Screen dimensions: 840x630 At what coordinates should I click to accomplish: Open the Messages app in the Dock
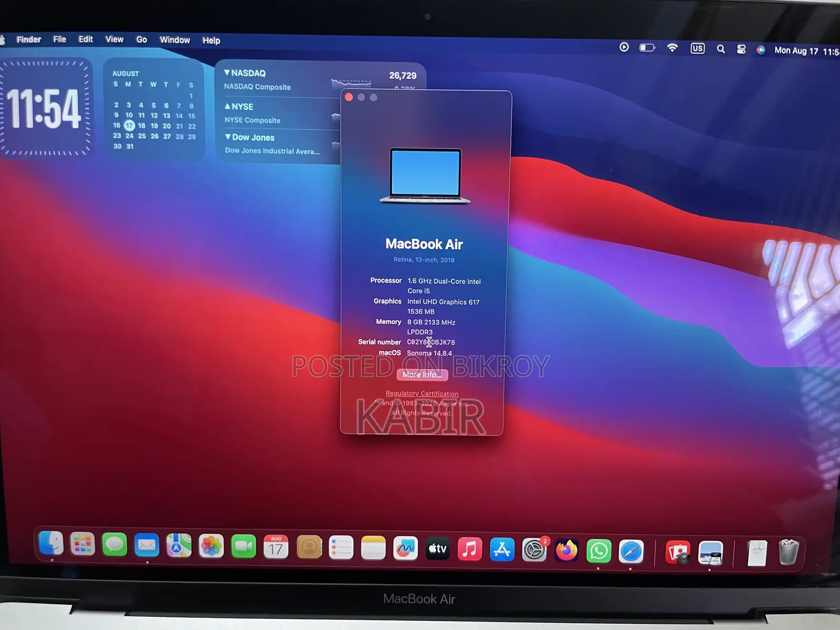point(114,545)
